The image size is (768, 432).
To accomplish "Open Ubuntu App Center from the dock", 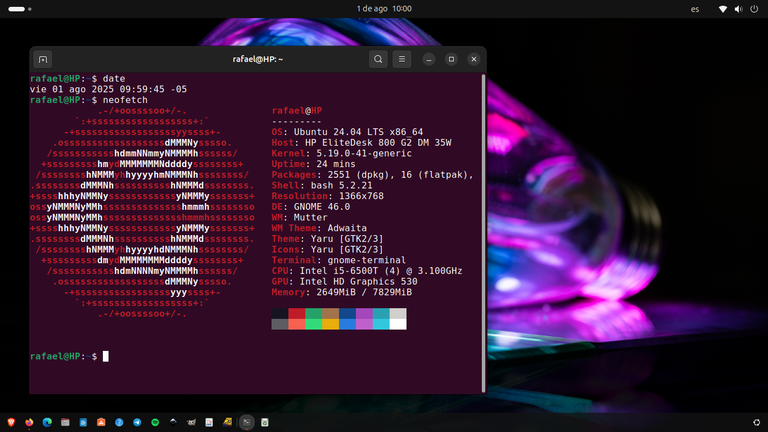I will pos(101,422).
